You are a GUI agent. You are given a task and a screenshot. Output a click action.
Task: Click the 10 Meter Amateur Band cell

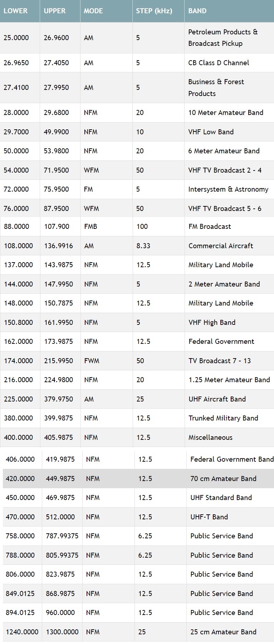click(x=229, y=112)
